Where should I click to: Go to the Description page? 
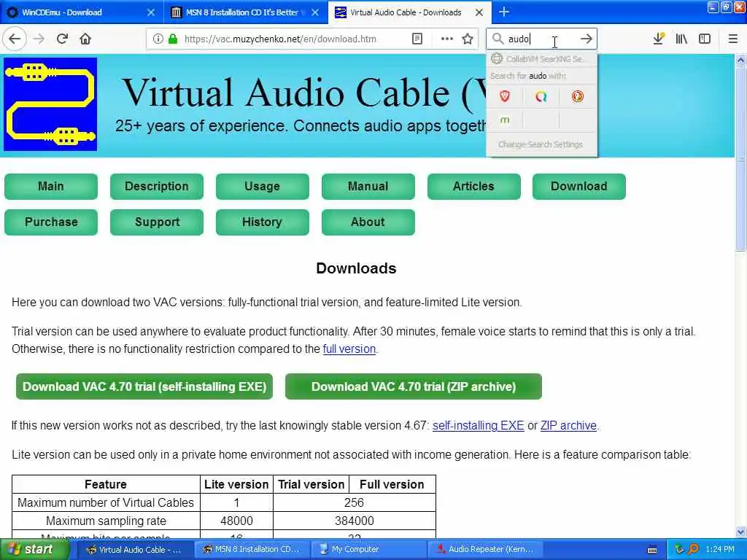coord(157,186)
